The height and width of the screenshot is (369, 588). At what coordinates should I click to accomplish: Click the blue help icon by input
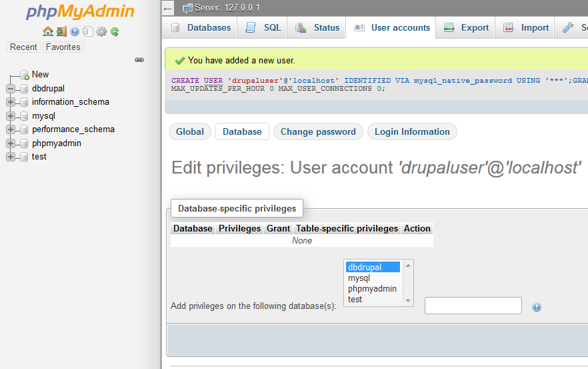(537, 307)
